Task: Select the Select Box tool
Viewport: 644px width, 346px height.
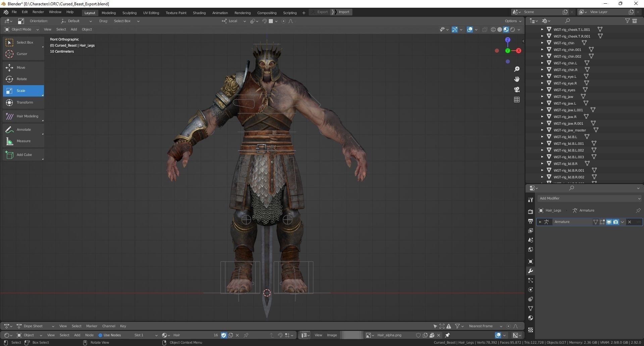Action: tap(23, 42)
